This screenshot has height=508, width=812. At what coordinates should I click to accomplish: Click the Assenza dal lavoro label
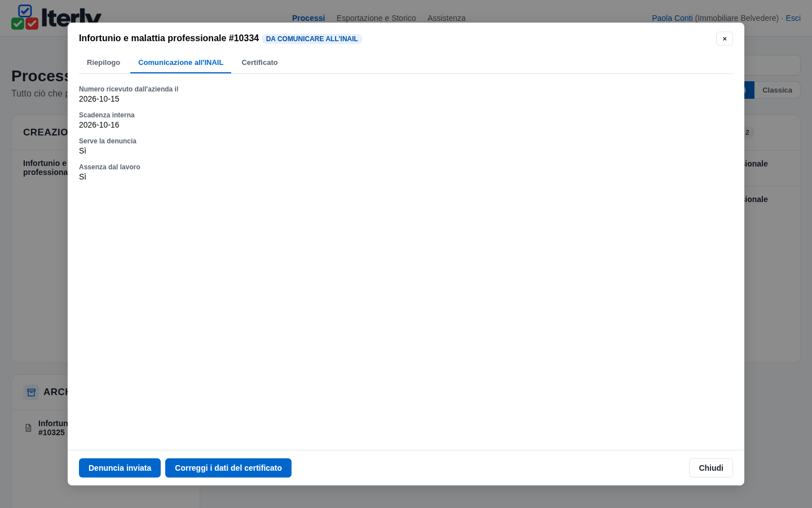pyautogui.click(x=109, y=167)
